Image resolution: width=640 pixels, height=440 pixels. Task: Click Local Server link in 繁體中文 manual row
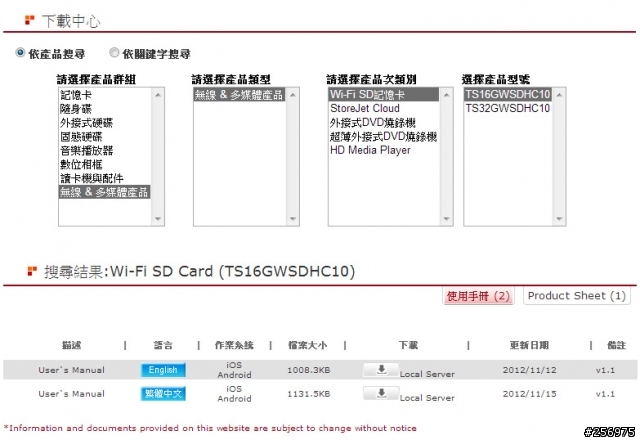[427, 398]
